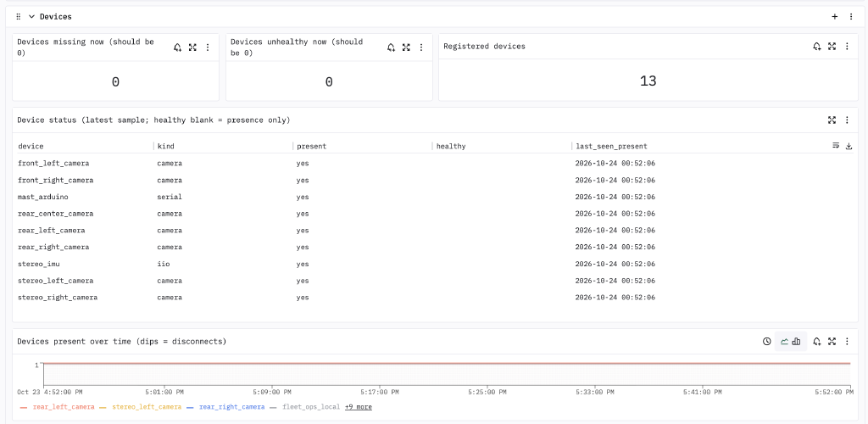
Task: Create alert for Devices present over time
Action: coord(816,342)
